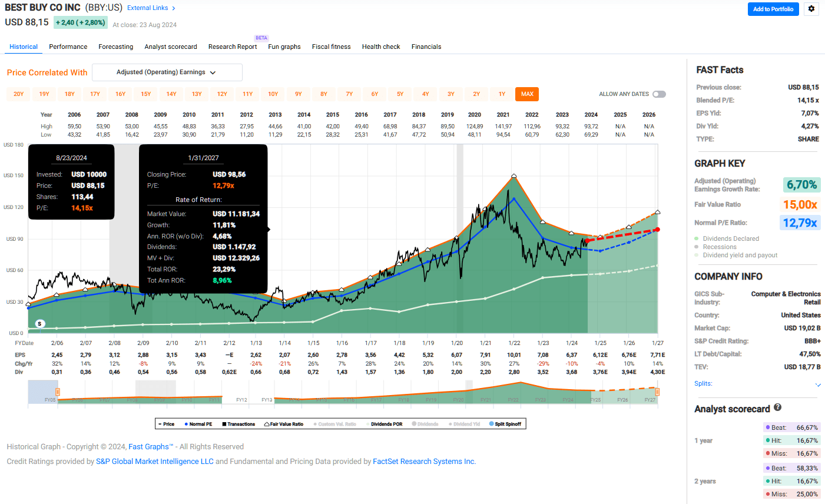Click the Transactions legend square icon
Viewport: 825px width, 504px height.
(224, 424)
